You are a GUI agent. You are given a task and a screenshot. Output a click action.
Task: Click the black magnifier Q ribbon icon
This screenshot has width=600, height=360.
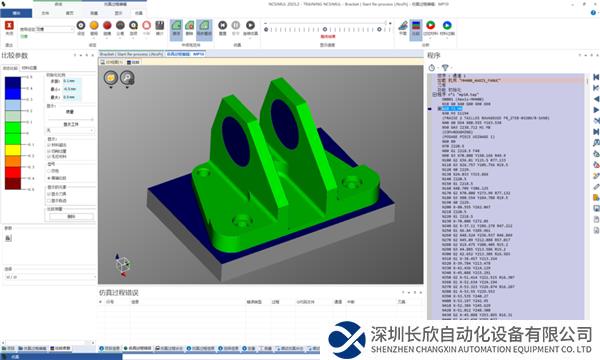coord(133,25)
